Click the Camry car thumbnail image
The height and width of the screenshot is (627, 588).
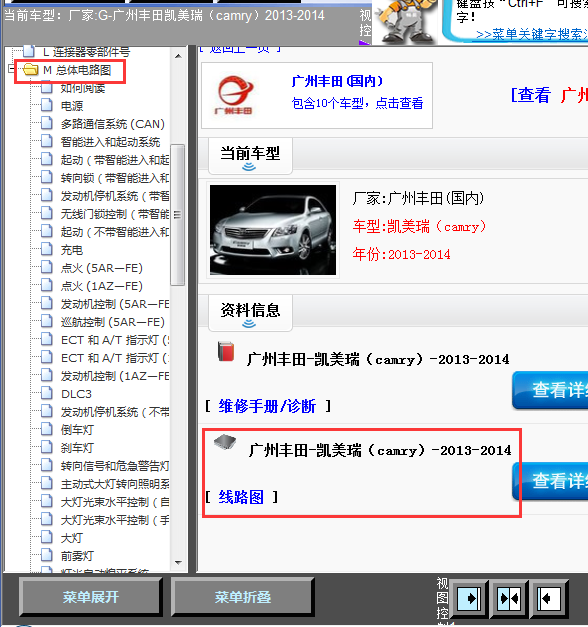(x=273, y=230)
